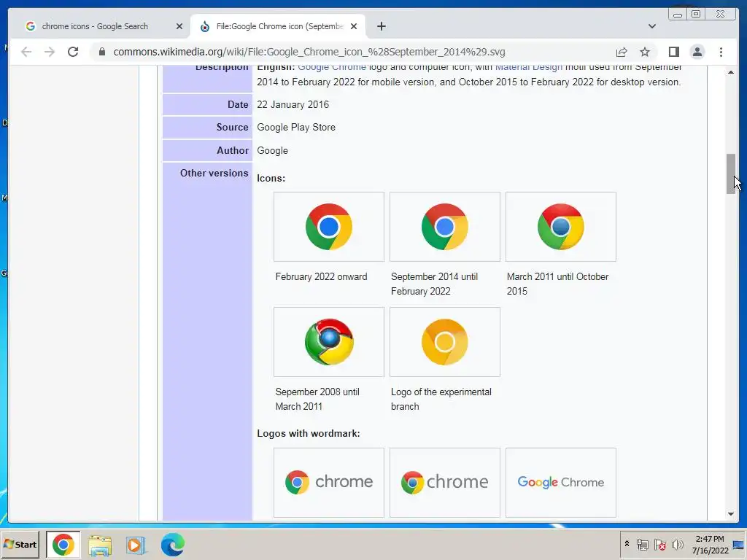Screen dimensions: 747x560
Task: Click the Google Play Store source text
Action: [x=296, y=127]
